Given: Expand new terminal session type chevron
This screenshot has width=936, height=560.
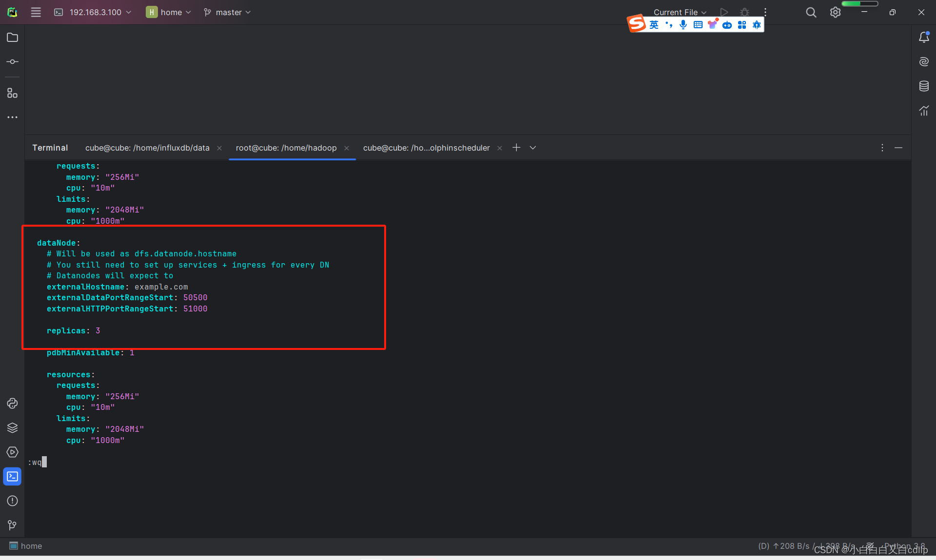Looking at the screenshot, I should click(533, 148).
